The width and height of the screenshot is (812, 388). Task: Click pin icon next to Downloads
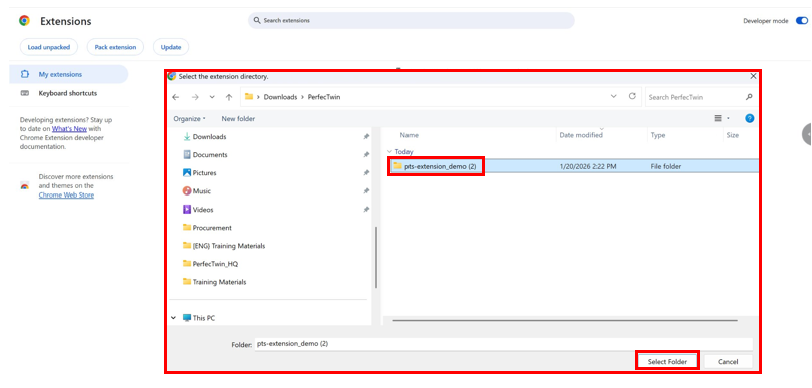tap(366, 137)
